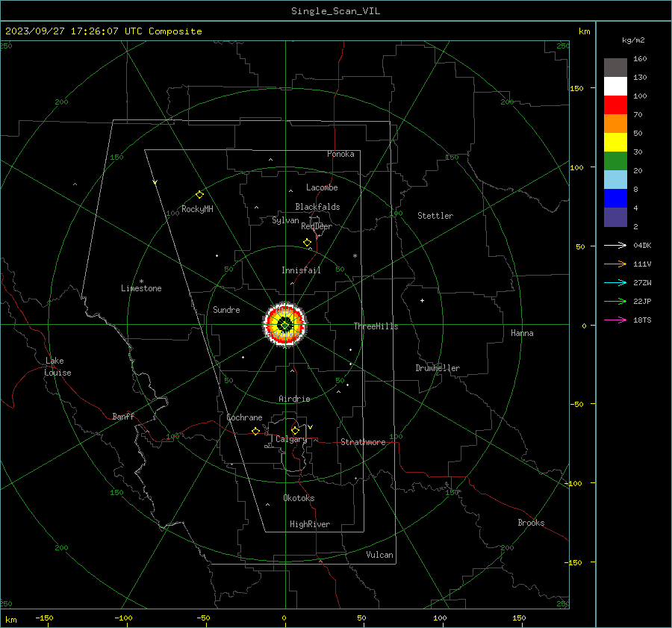Image resolution: width=672 pixels, height=628 pixels.
Task: Click the Cochrane label
Action: coord(244,417)
